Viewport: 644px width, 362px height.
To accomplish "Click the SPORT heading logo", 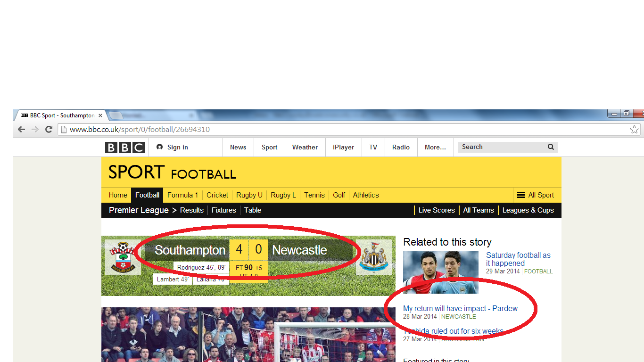I will click(x=136, y=172).
